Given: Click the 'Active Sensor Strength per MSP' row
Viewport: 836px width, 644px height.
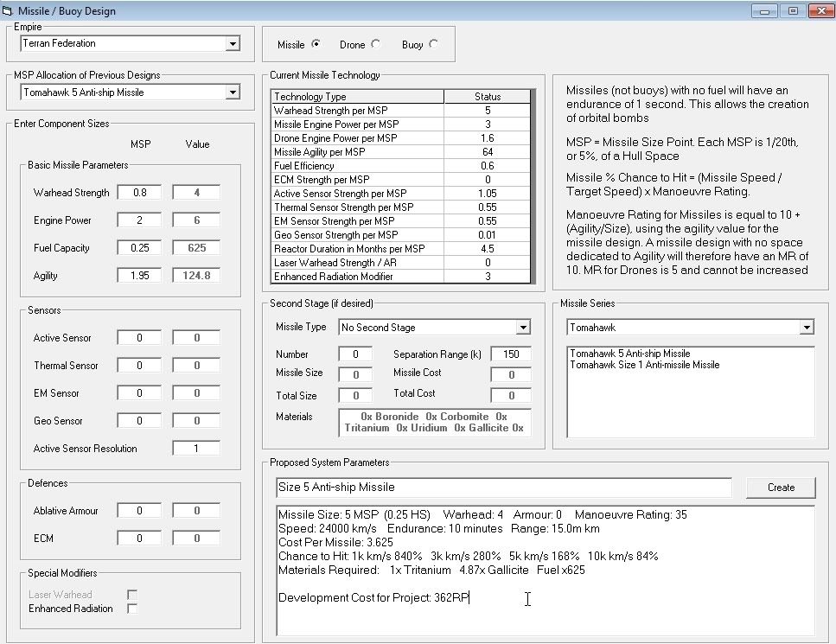Looking at the screenshot, I should [401, 194].
